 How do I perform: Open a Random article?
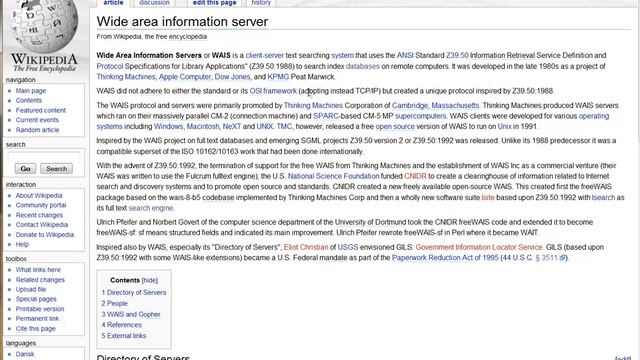pos(37,130)
